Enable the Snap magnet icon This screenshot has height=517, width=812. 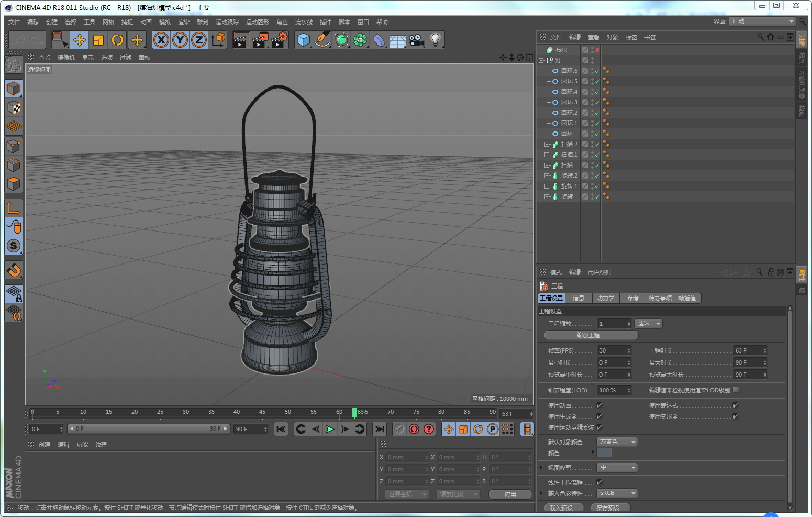(14, 270)
